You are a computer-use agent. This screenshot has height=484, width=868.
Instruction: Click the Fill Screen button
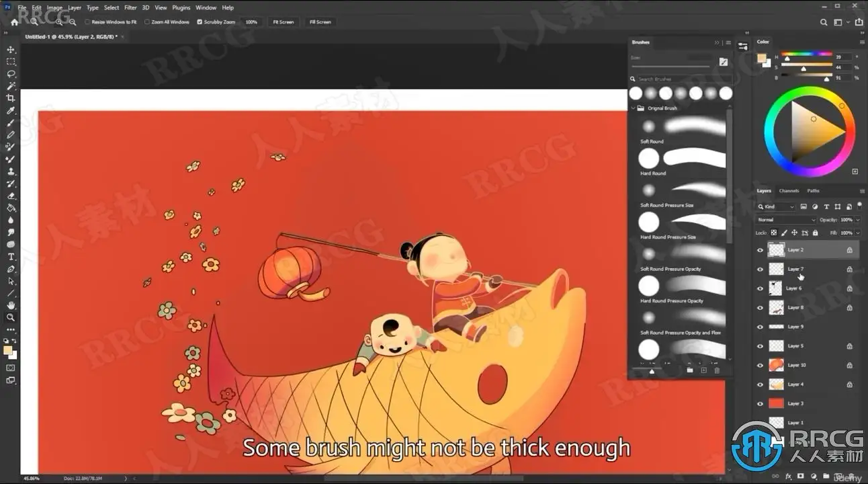(x=320, y=22)
